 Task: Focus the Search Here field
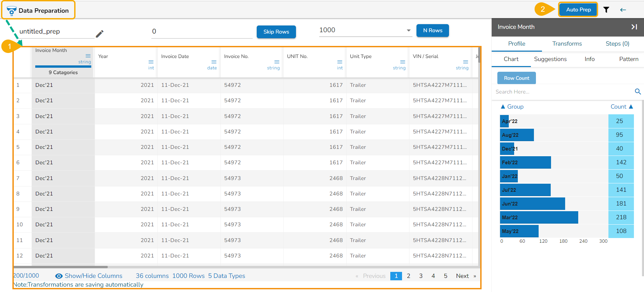tap(563, 92)
